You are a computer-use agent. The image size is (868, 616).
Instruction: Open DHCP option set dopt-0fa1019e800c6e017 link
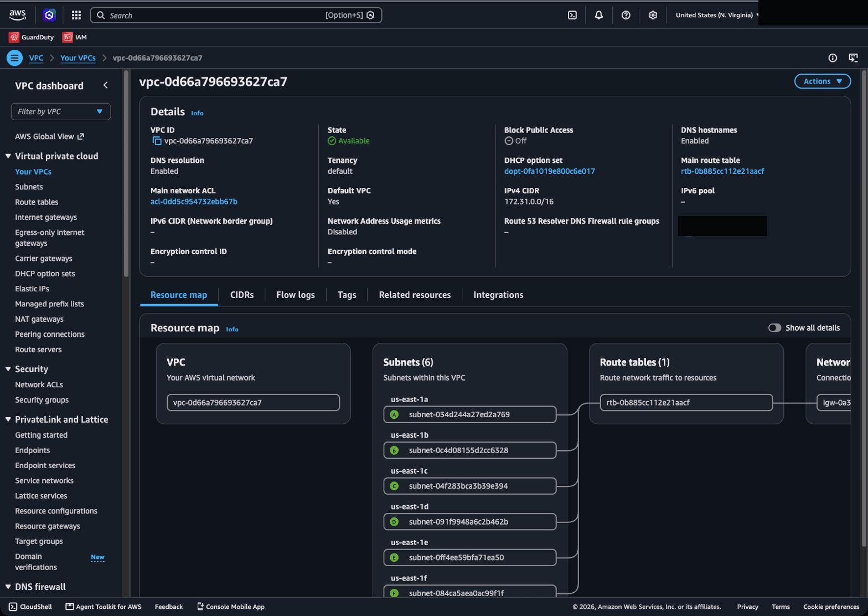click(550, 171)
